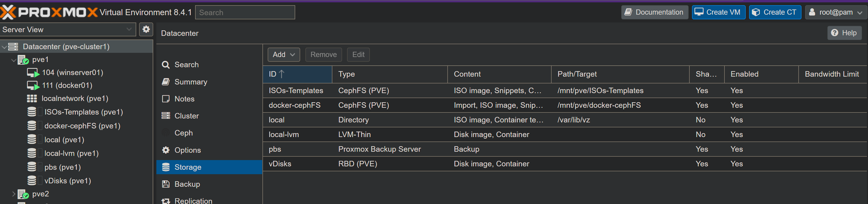Click the VM 104 winserver01 monitor icon
Image resolution: width=868 pixels, height=204 pixels.
pos(33,73)
